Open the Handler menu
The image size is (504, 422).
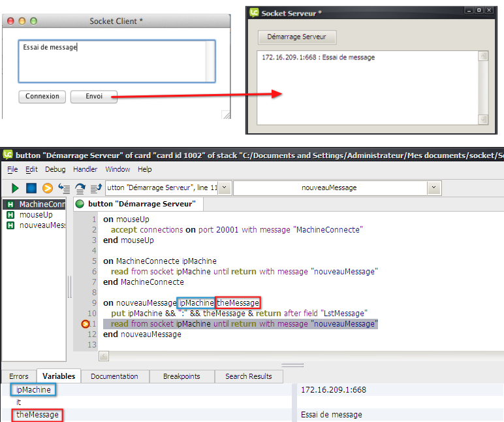[85, 169]
